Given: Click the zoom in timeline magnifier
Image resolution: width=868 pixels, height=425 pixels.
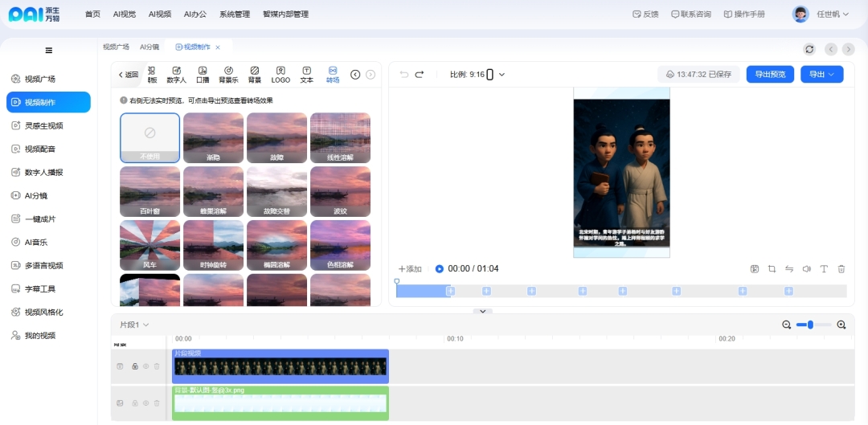Looking at the screenshot, I should point(841,325).
